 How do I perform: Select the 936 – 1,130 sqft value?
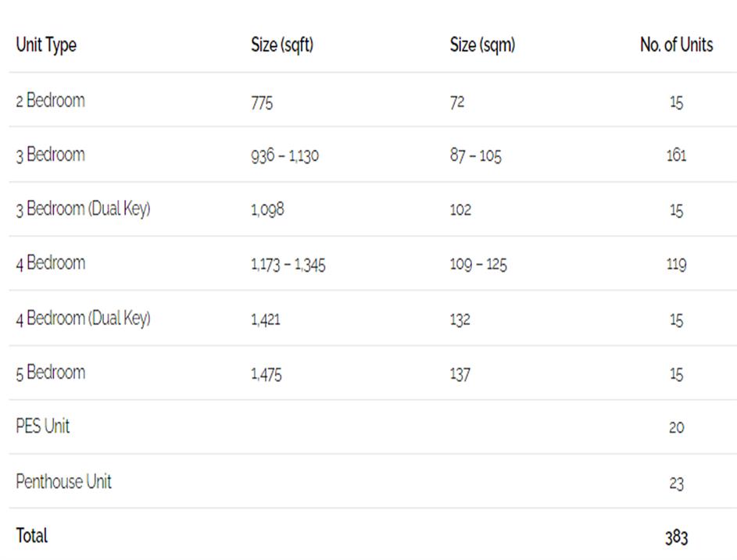pos(284,155)
